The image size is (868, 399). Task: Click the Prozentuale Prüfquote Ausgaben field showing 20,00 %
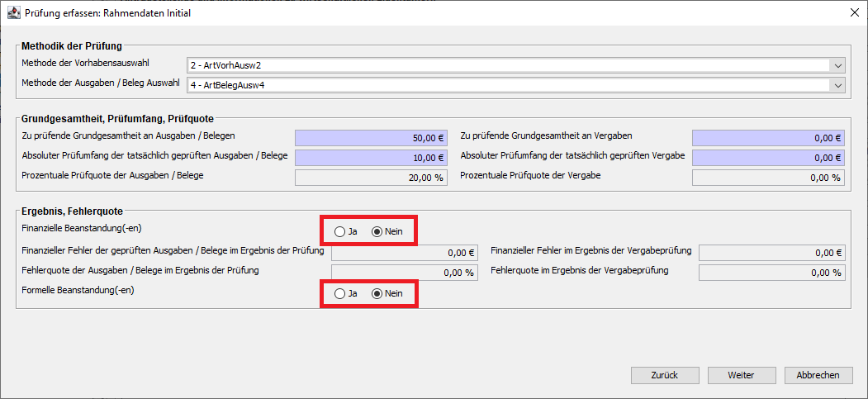(x=371, y=177)
